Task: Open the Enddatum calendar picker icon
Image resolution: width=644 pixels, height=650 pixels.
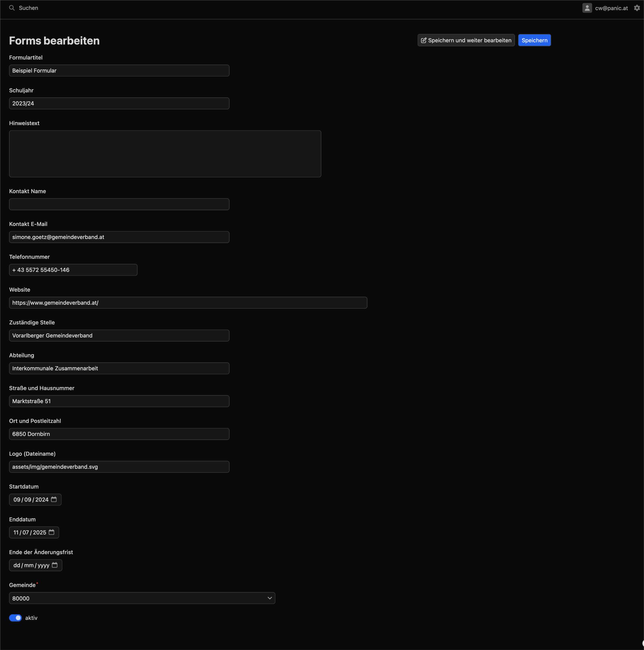Action: pyautogui.click(x=52, y=532)
